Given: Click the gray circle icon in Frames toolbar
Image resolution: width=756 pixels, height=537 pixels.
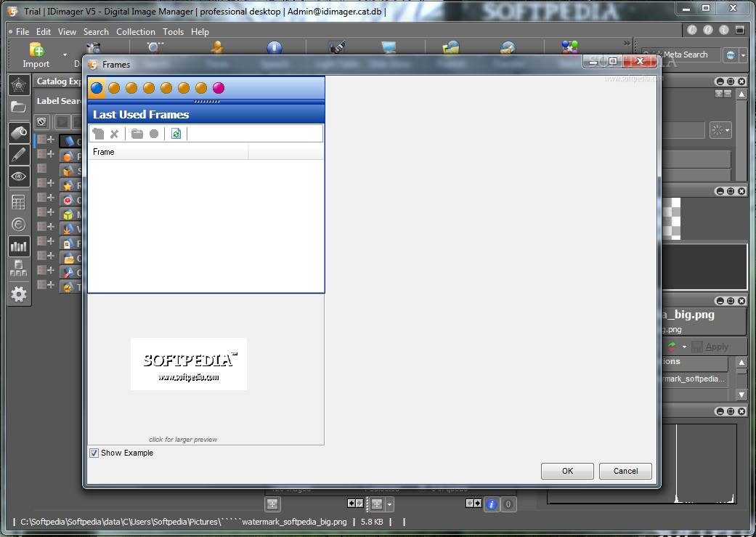Looking at the screenshot, I should [154, 134].
